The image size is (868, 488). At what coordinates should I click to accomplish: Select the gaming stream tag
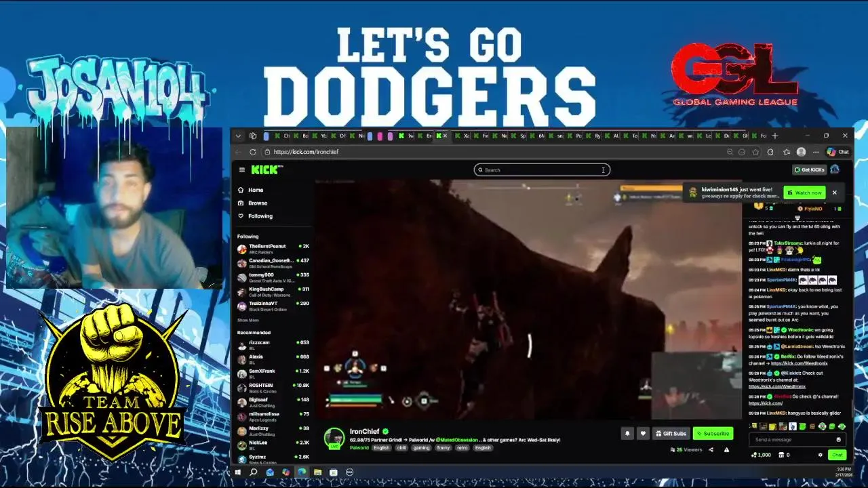coord(422,448)
